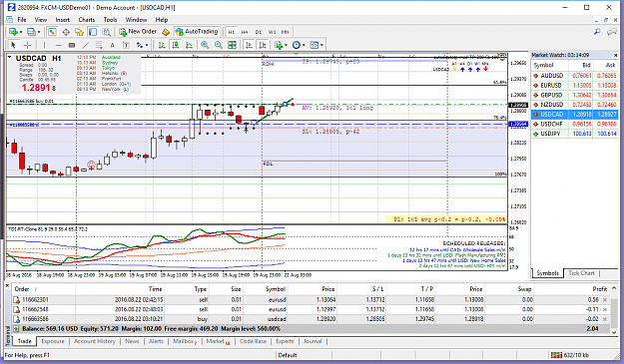Click the search magnifier icon at top right
The width and height of the screenshot is (624, 364).
pyautogui.click(x=597, y=32)
